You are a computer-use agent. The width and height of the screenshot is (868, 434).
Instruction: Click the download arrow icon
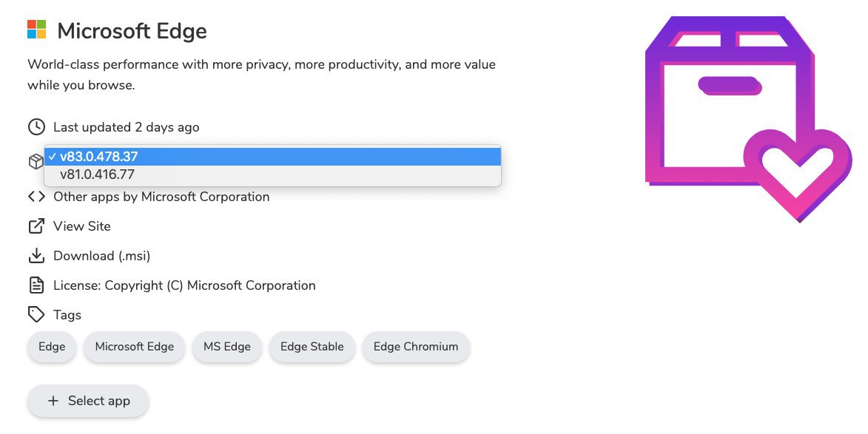36,256
